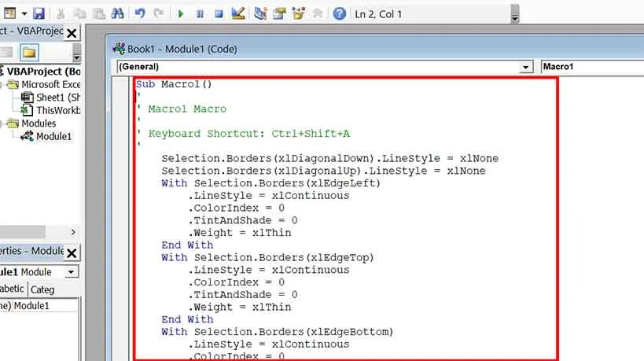644x361 pixels.
Task: Click the View Object icon in Project pane
Action: [x=6, y=53]
